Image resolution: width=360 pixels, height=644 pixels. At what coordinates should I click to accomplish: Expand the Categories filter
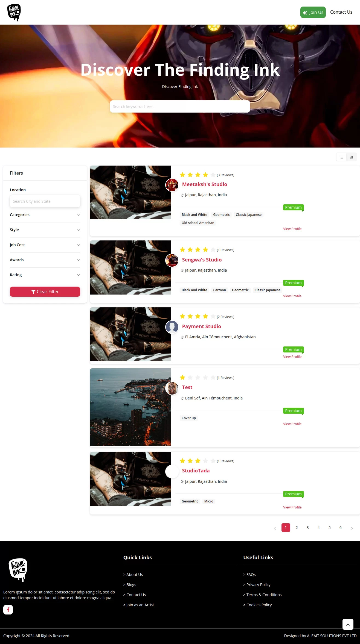pyautogui.click(x=45, y=215)
